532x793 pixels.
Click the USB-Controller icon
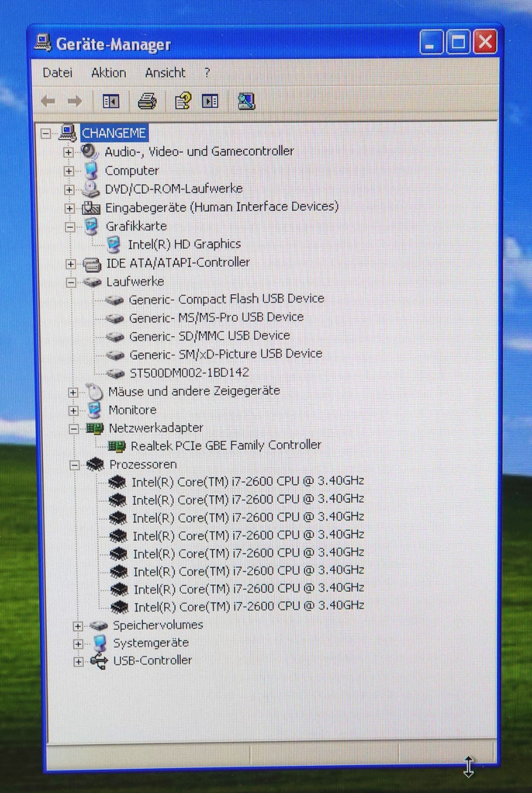pos(99,662)
